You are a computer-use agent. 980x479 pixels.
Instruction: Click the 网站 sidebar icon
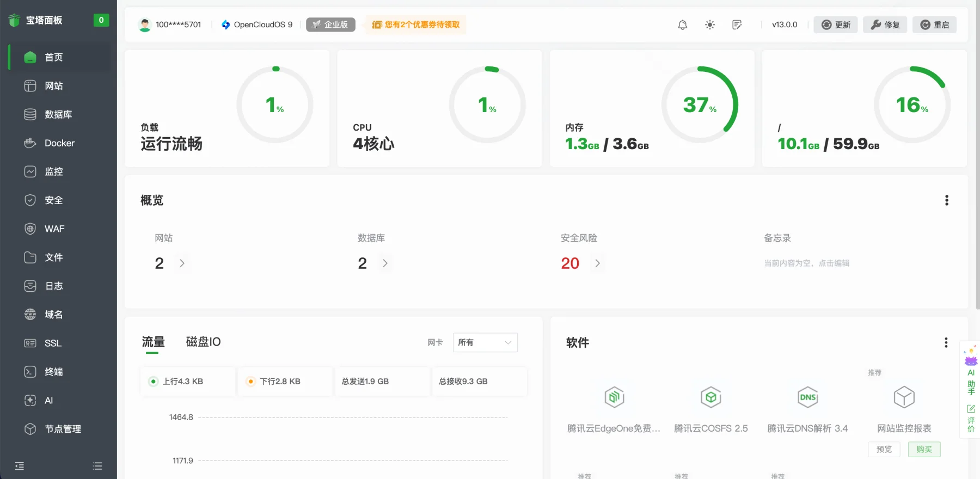point(30,86)
